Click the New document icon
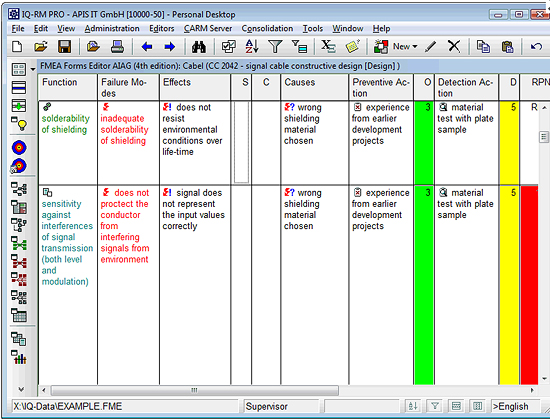 click(17, 46)
